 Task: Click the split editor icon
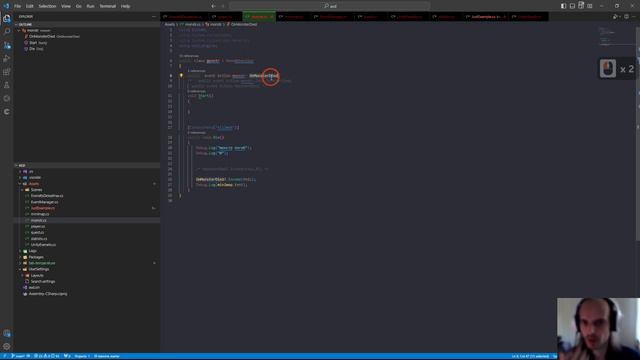(627, 17)
